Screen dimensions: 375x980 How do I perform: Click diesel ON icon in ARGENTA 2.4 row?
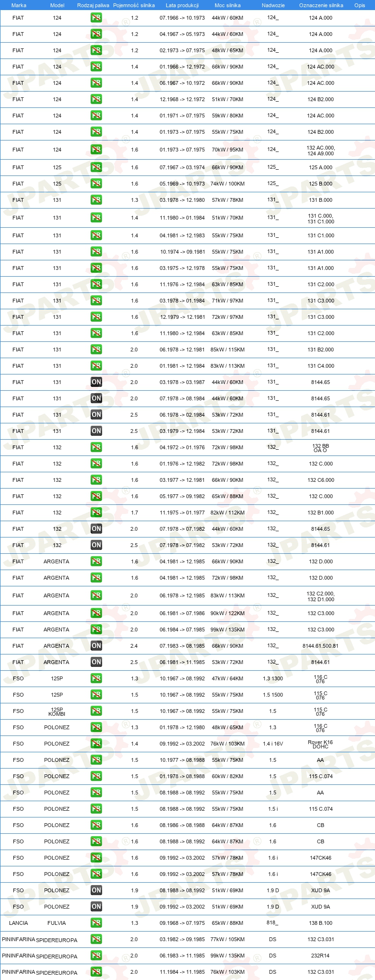pyautogui.click(x=96, y=646)
